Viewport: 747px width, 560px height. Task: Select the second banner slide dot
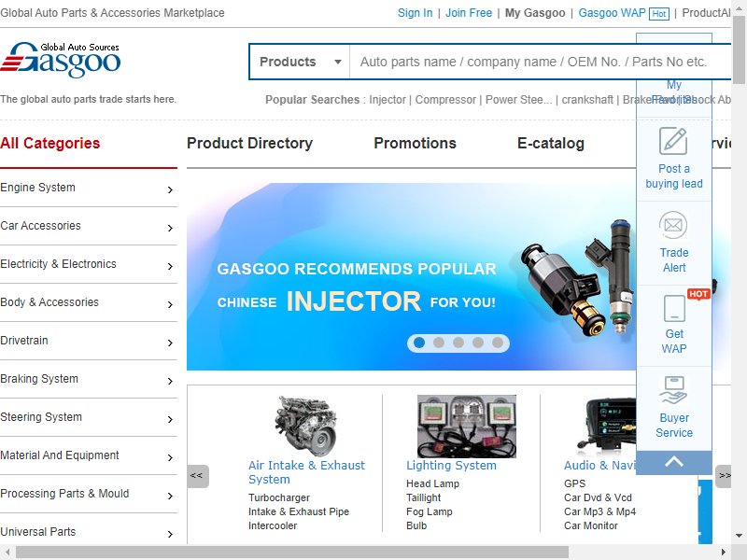[x=439, y=343]
